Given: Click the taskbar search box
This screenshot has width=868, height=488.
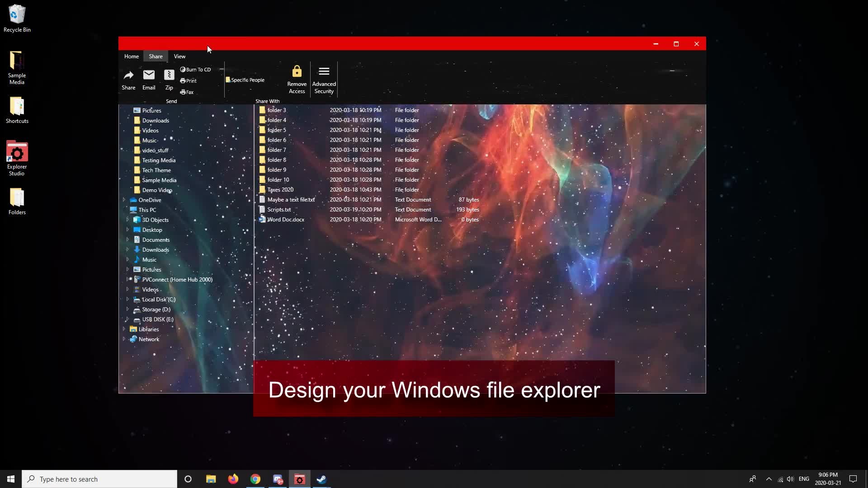Looking at the screenshot, I should pos(99,479).
